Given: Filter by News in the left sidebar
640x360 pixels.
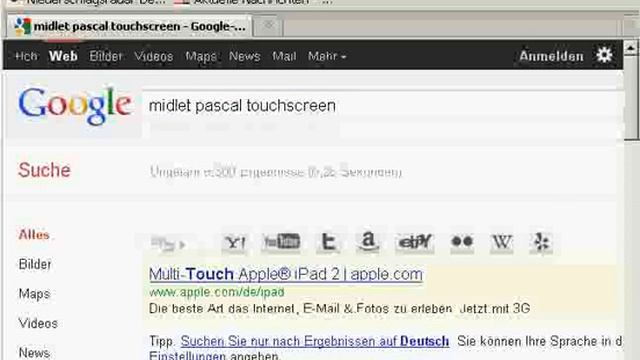Looking at the screenshot, I should point(34,352).
